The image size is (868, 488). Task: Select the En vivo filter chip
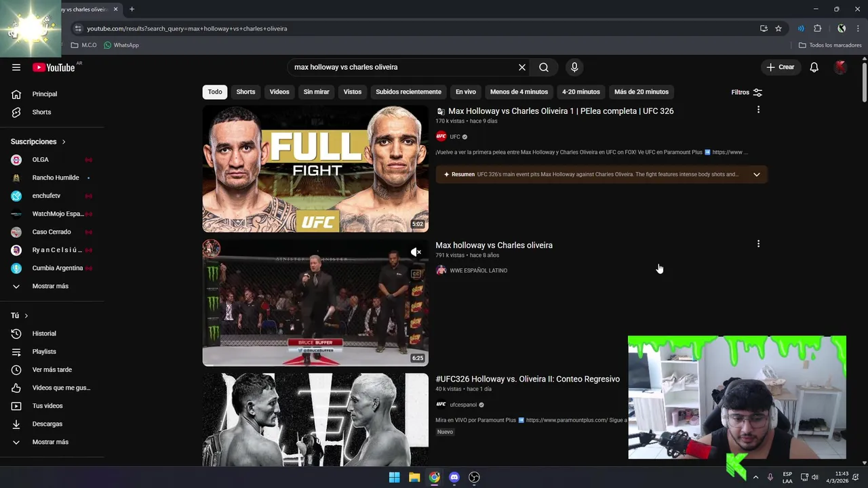point(466,91)
